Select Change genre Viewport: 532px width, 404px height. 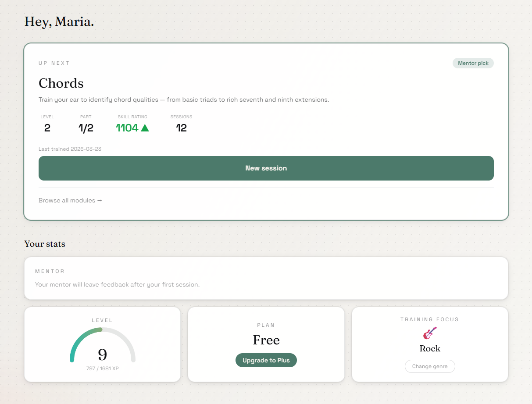430,366
